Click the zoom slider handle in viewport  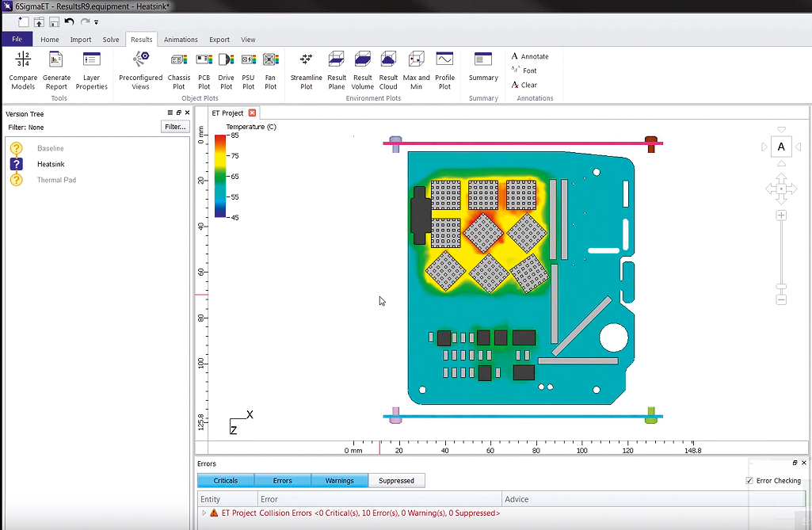tap(781, 286)
